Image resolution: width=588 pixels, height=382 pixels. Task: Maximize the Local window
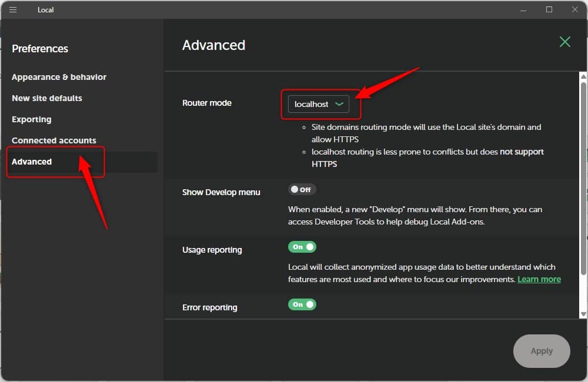tap(549, 10)
